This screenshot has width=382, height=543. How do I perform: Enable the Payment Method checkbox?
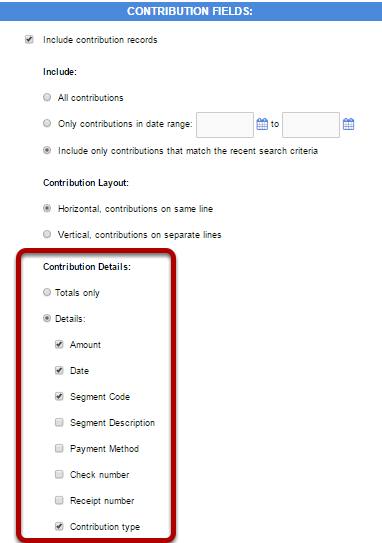point(59,448)
